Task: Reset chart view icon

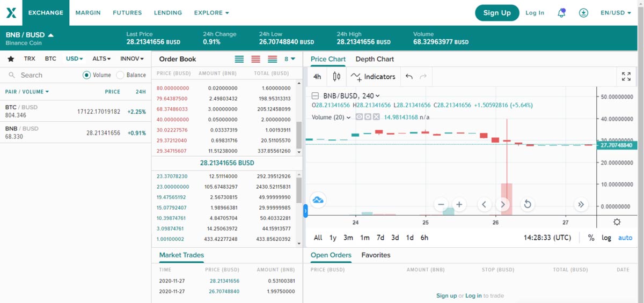Action: pyautogui.click(x=528, y=204)
